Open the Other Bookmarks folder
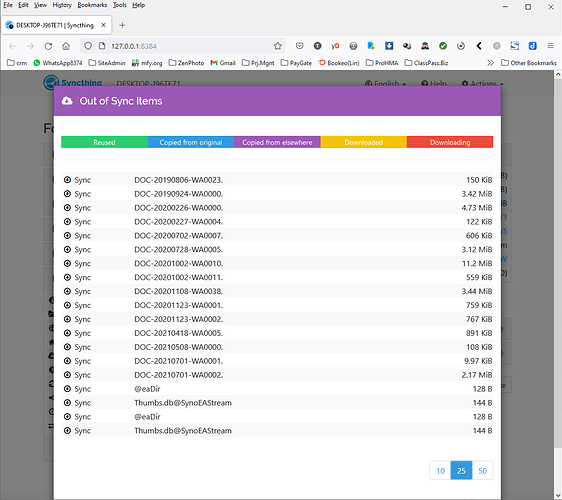Image resolution: width=562 pixels, height=500 pixels. coord(529,63)
